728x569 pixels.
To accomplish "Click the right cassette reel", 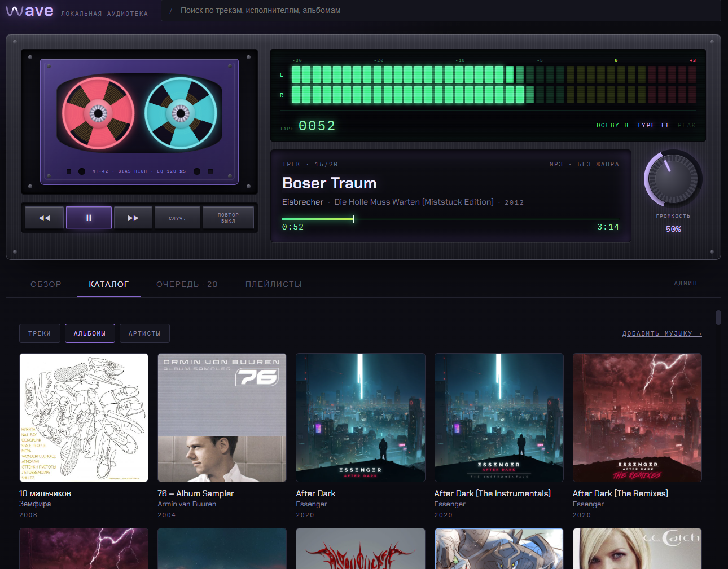I will [x=181, y=113].
